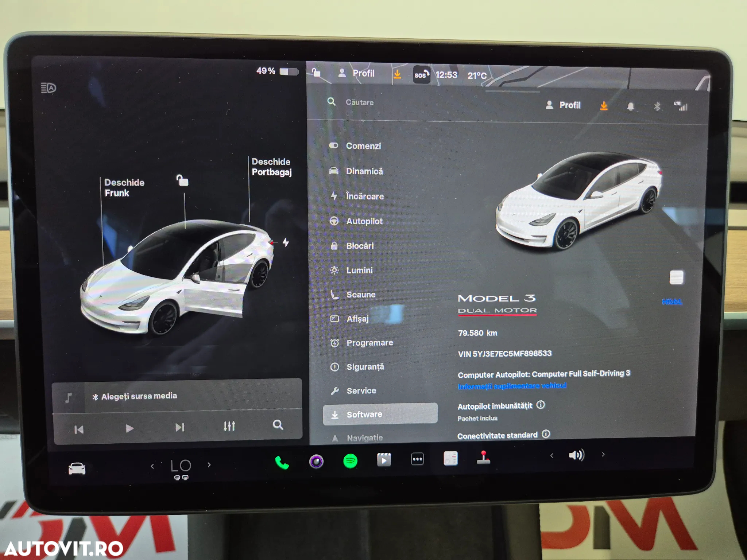Open the white card app in dock
The height and width of the screenshot is (560, 747).
tap(450, 458)
